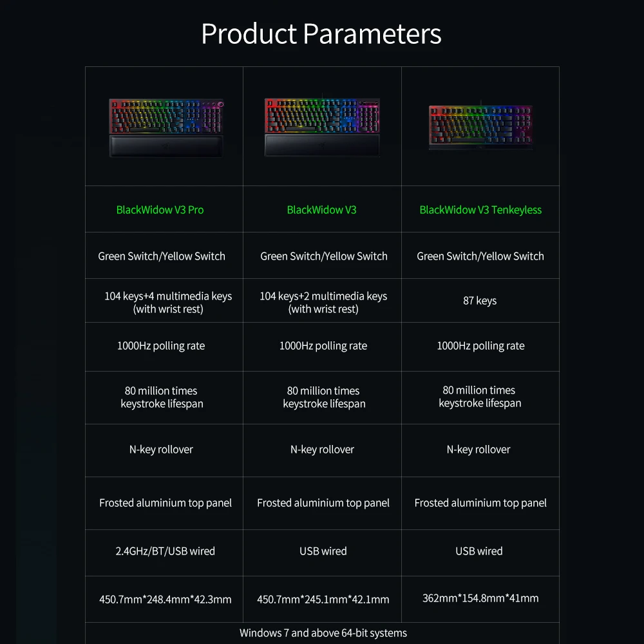Click Tenkeyless Green Switch/Yellow Switch cell

(480, 256)
